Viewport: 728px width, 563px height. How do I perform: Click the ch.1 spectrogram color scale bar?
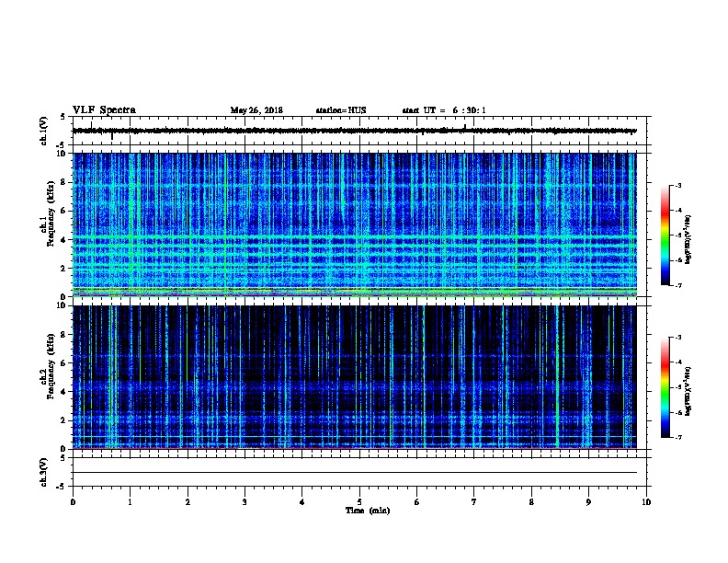(x=665, y=236)
